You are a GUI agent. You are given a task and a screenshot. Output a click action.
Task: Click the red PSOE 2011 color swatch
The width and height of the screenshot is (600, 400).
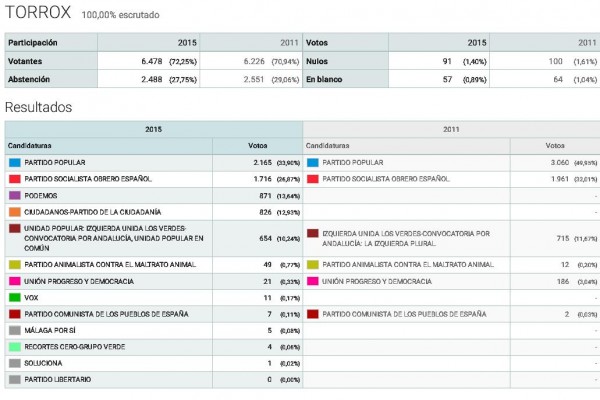click(313, 179)
